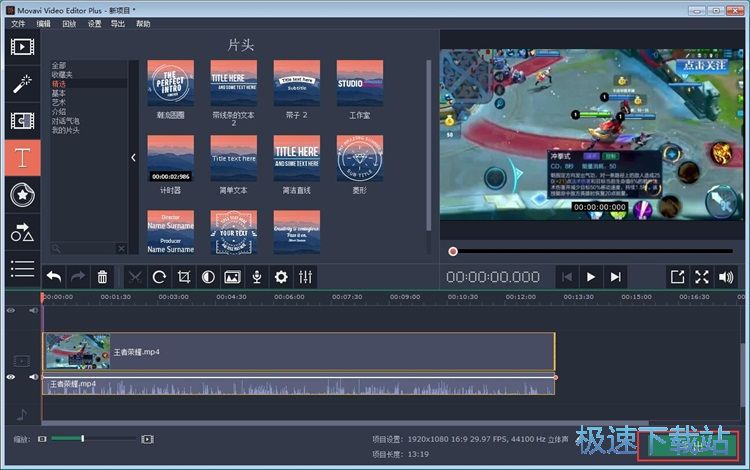The height and width of the screenshot is (470, 750).
Task: Click the preview volume speaker icon
Action: [726, 277]
